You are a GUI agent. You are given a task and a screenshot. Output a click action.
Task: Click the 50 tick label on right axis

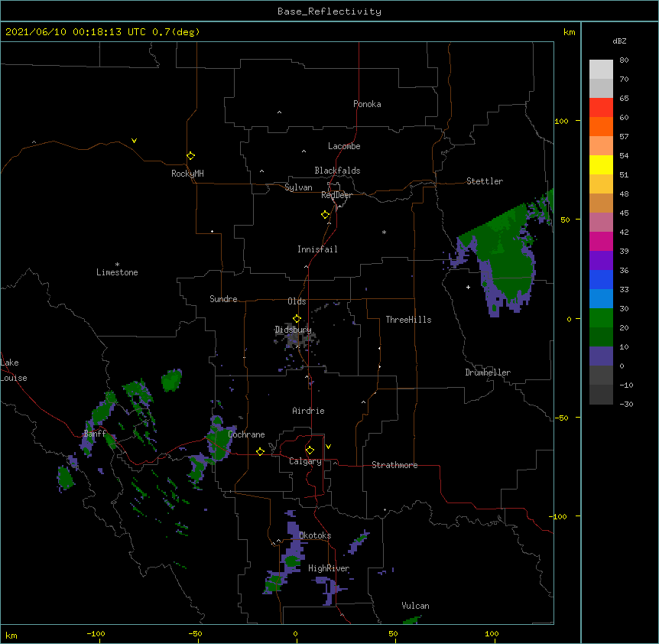pos(565,220)
